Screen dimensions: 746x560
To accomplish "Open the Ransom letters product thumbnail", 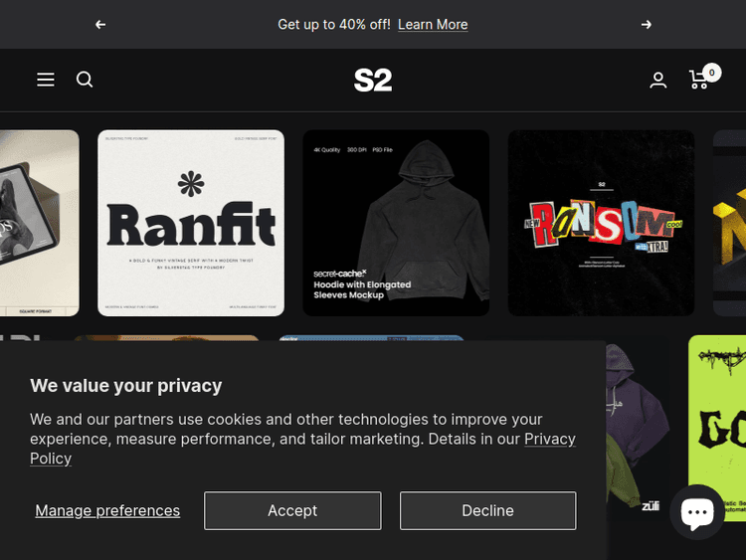I will (x=601, y=223).
